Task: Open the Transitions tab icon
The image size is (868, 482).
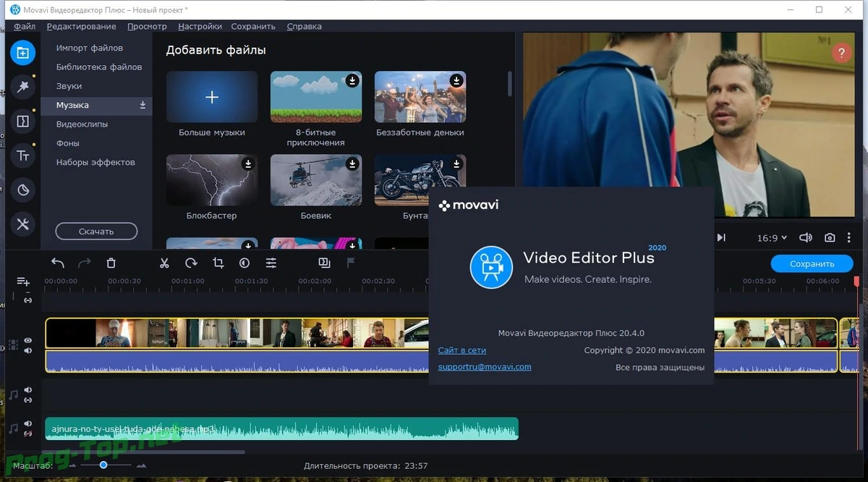Action: [x=22, y=122]
